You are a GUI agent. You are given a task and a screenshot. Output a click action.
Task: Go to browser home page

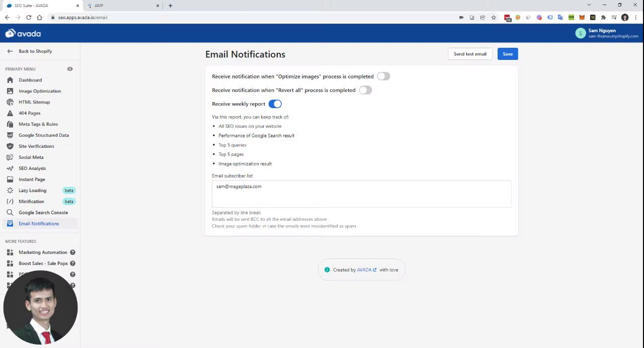click(x=39, y=18)
